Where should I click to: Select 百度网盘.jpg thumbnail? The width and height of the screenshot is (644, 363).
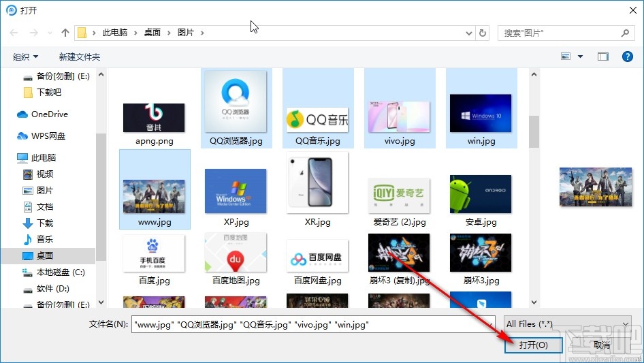[317, 255]
